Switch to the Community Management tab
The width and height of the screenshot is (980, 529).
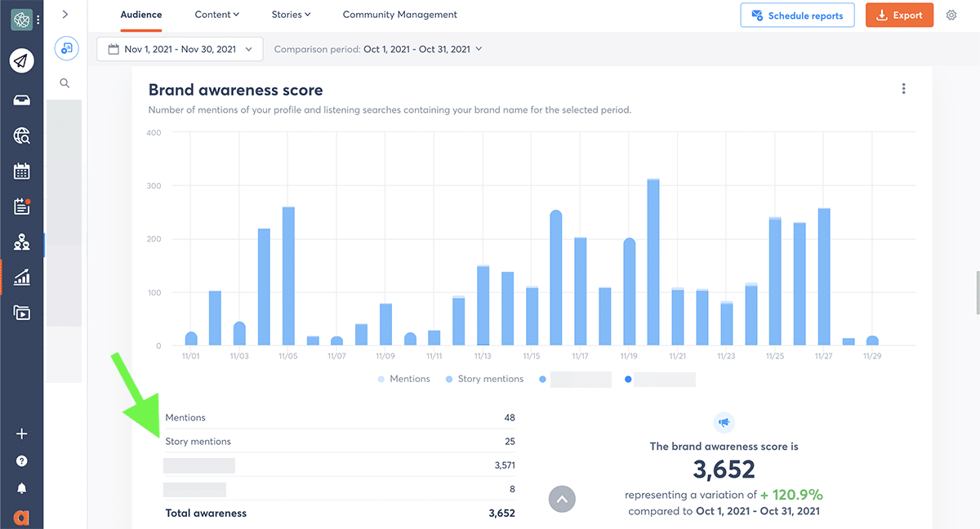point(399,15)
